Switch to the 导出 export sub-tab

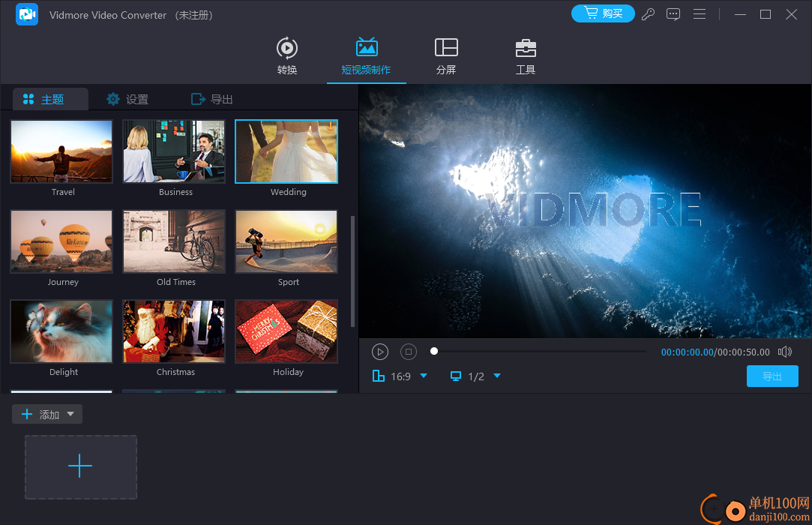pyautogui.click(x=211, y=99)
